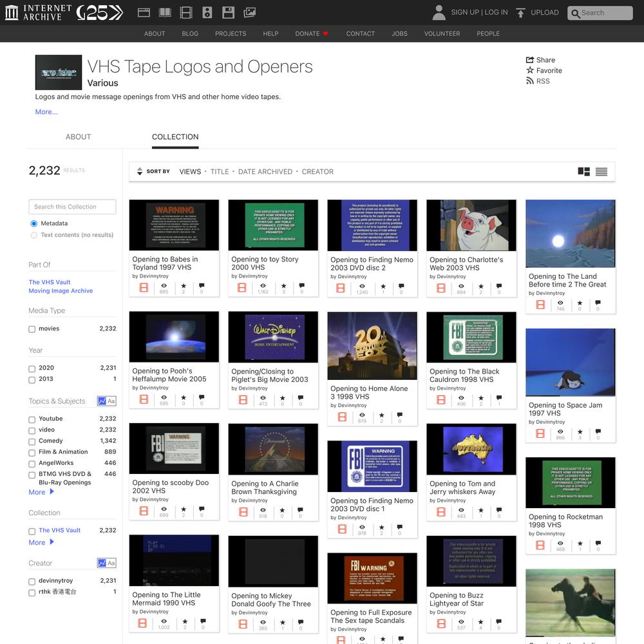Click the Favorite star icon

(530, 70)
